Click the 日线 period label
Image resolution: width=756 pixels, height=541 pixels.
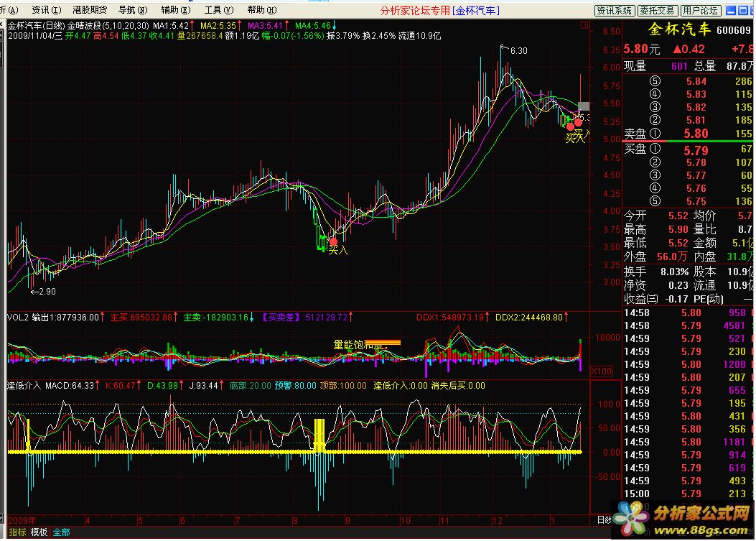604,519
